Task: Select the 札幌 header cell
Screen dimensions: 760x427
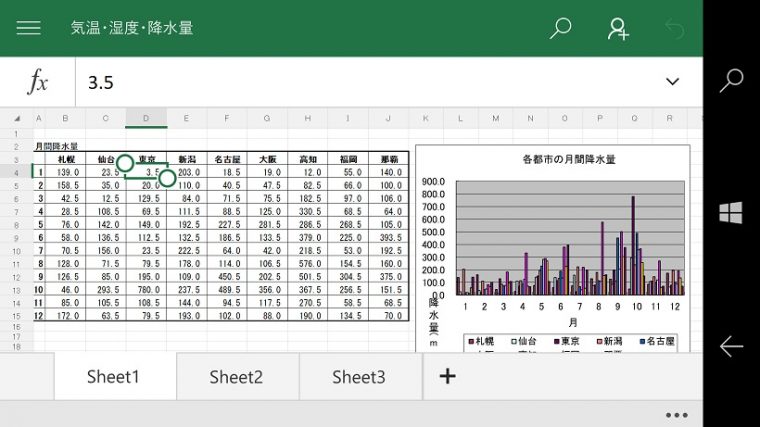Action: point(65,159)
